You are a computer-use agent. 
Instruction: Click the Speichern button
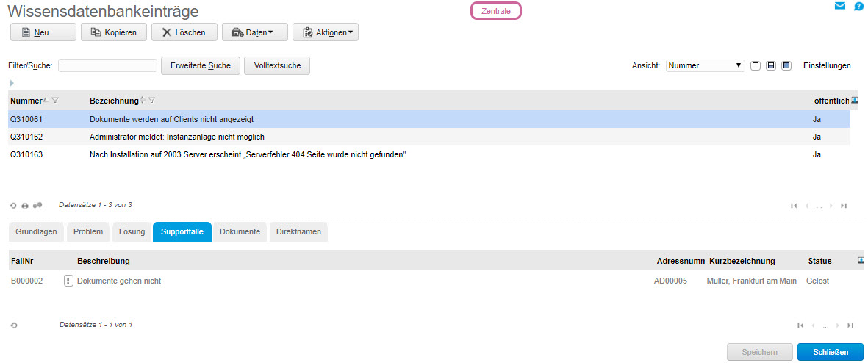pos(759,353)
